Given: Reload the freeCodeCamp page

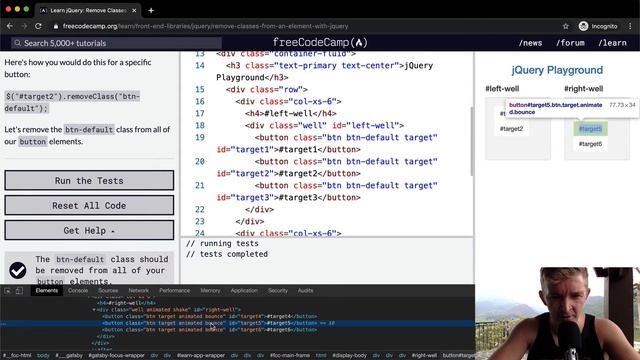Looking at the screenshot, I should [38, 26].
